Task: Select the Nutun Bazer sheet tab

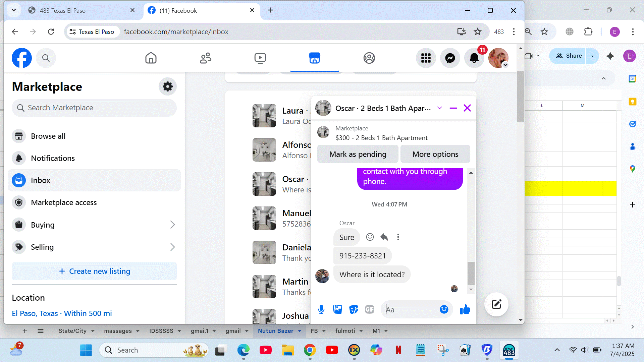Action: pos(275,331)
